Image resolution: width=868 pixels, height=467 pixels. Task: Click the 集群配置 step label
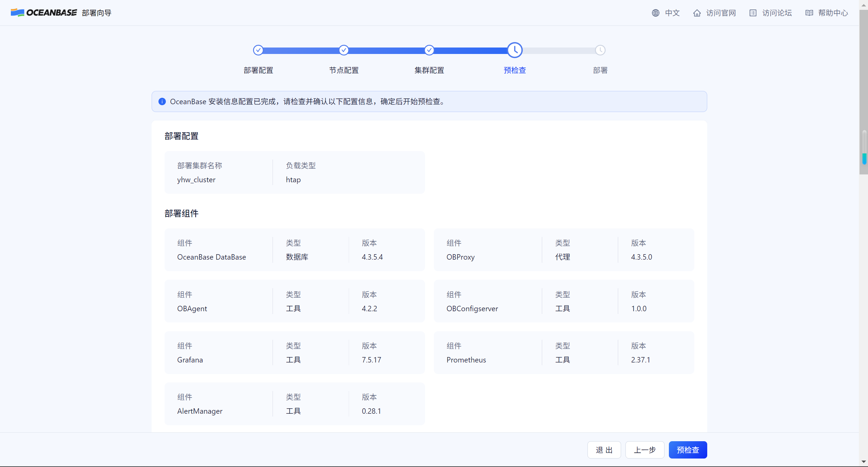click(x=429, y=70)
